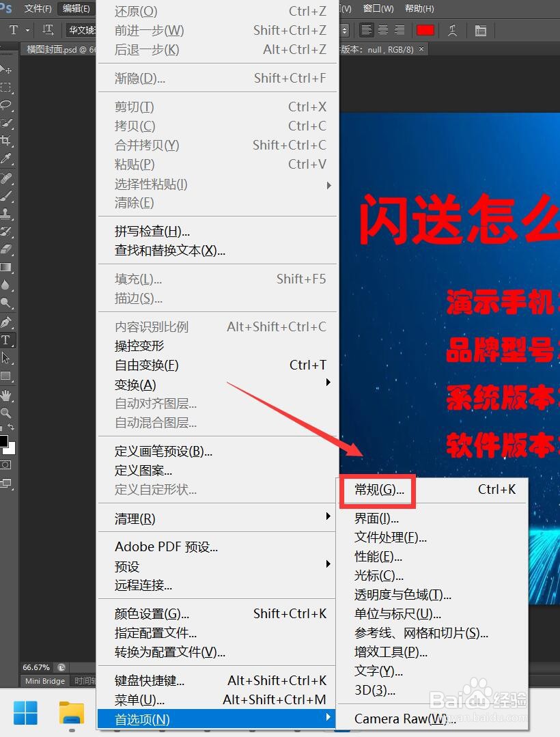
Task: Switch to the Mini Bridge panel
Action: pyautogui.click(x=44, y=681)
